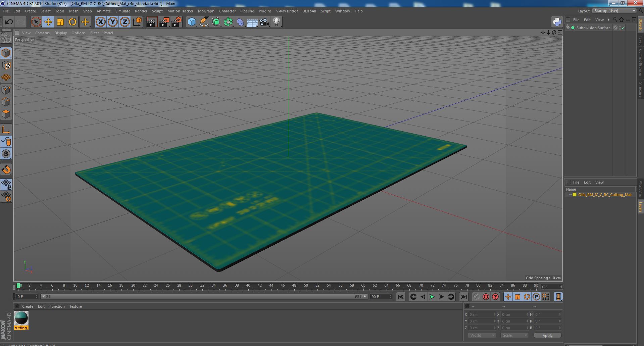Toggle Y axis lock
644x346 pixels.
[113, 22]
